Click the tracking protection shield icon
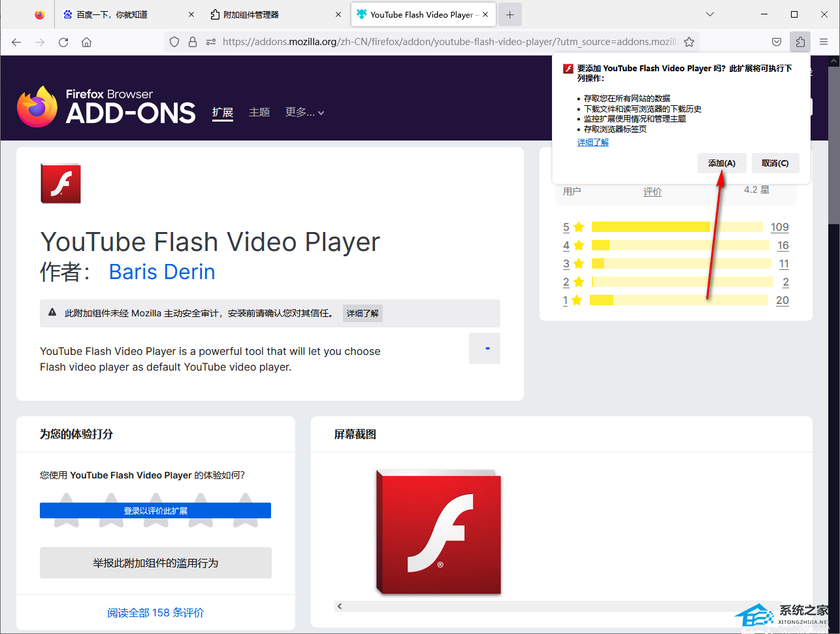Image resolution: width=840 pixels, height=634 pixels. click(x=174, y=41)
